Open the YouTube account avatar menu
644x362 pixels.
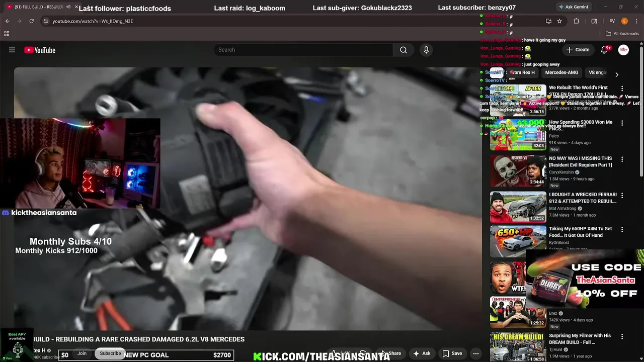(x=623, y=50)
